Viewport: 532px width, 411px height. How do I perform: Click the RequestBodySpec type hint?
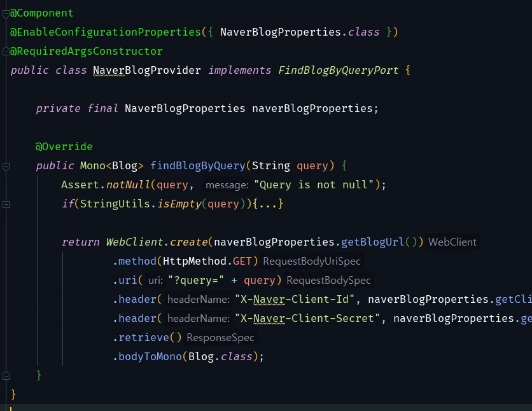point(328,281)
